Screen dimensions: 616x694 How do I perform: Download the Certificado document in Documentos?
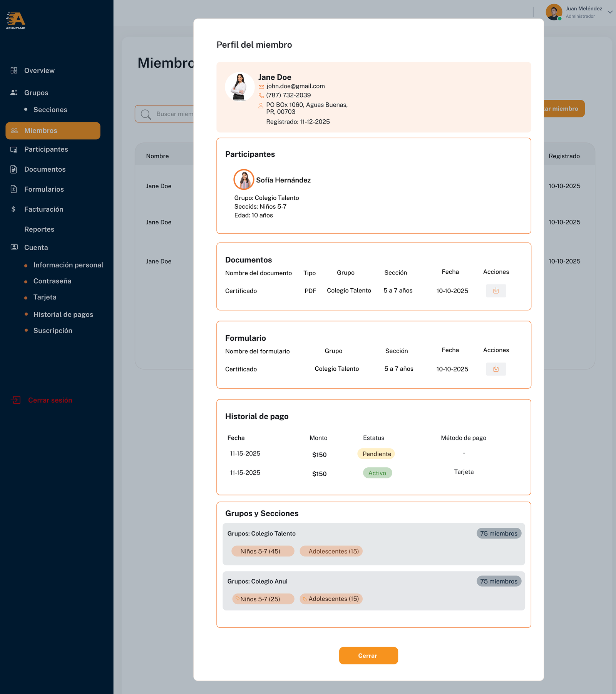click(x=496, y=291)
